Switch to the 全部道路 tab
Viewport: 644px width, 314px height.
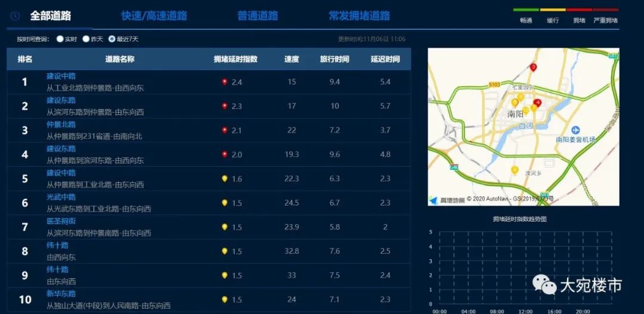coord(51,16)
